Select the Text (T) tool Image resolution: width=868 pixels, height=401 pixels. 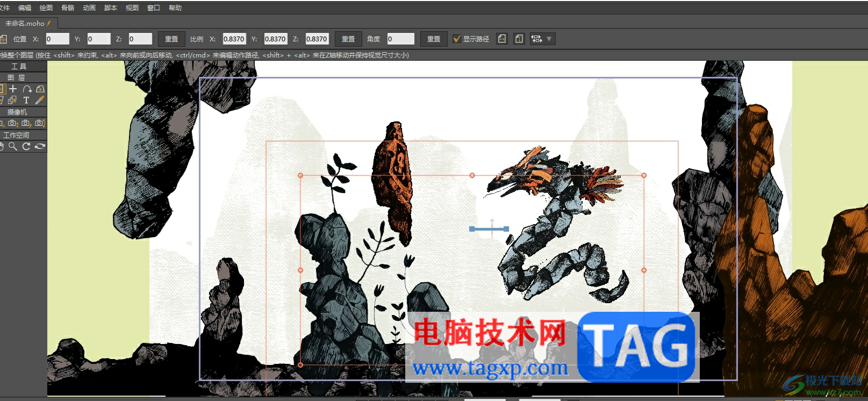[x=26, y=101]
